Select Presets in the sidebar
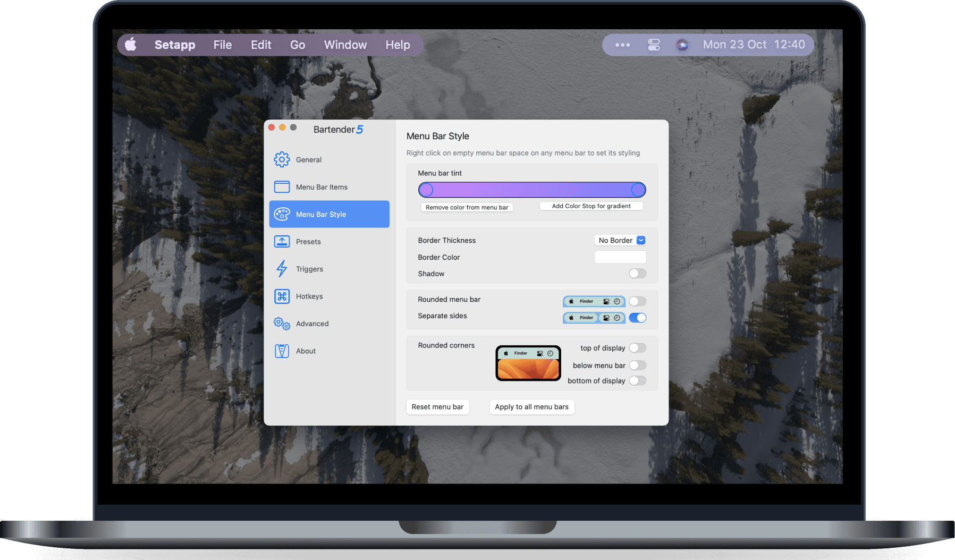 click(329, 242)
